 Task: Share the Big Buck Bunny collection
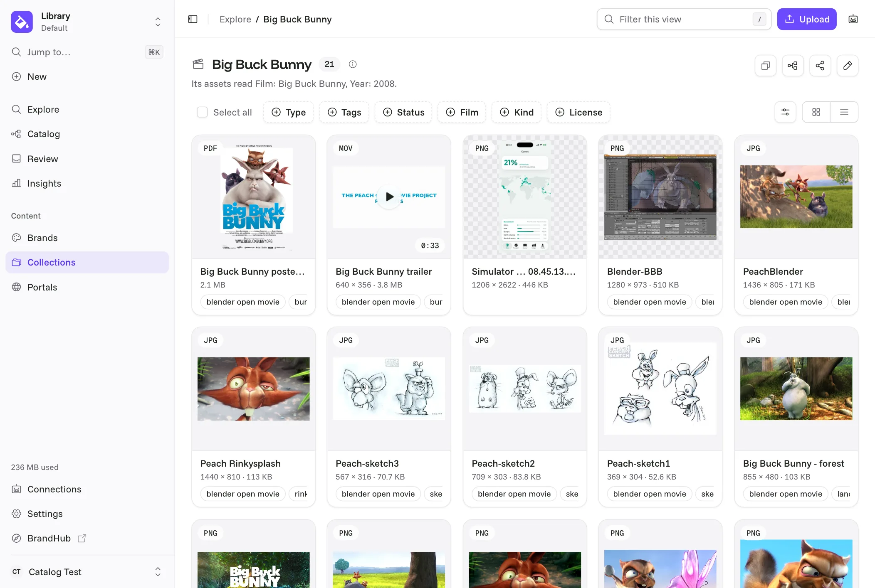pos(820,66)
